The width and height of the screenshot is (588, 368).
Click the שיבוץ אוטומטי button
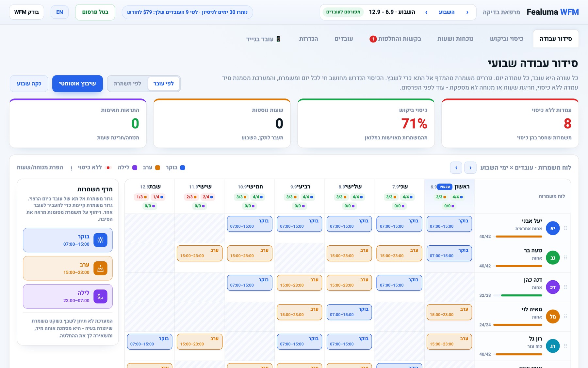tap(77, 84)
